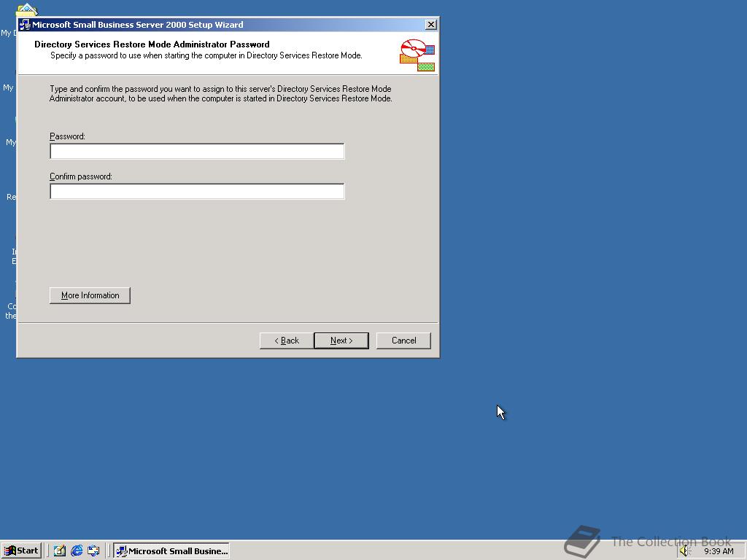747x560 pixels.
Task: Click the 9:39 AM system clock
Action: (x=719, y=551)
